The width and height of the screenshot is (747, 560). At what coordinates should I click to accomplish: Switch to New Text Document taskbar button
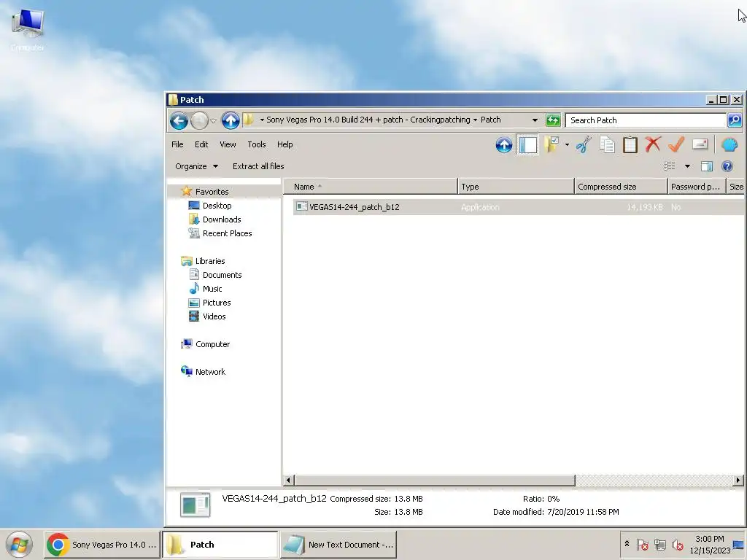(338, 544)
